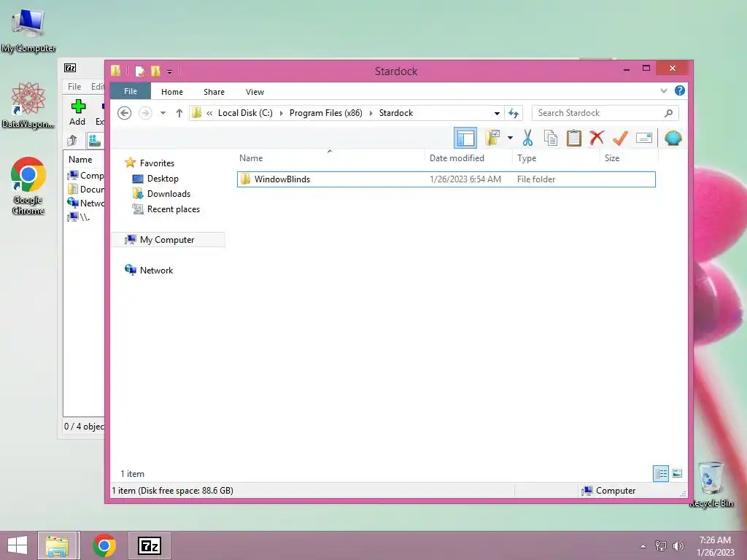This screenshot has height=560, width=747.
Task: Go up one folder level
Action: 179,113
